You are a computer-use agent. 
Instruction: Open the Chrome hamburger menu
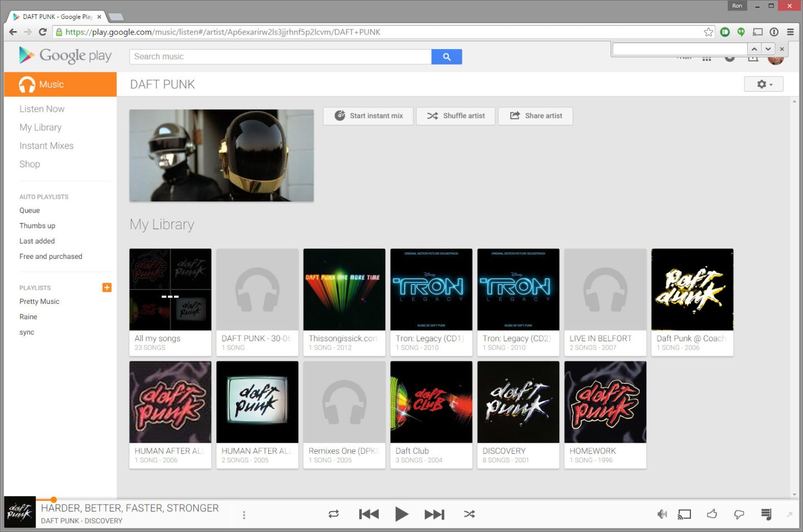point(790,32)
